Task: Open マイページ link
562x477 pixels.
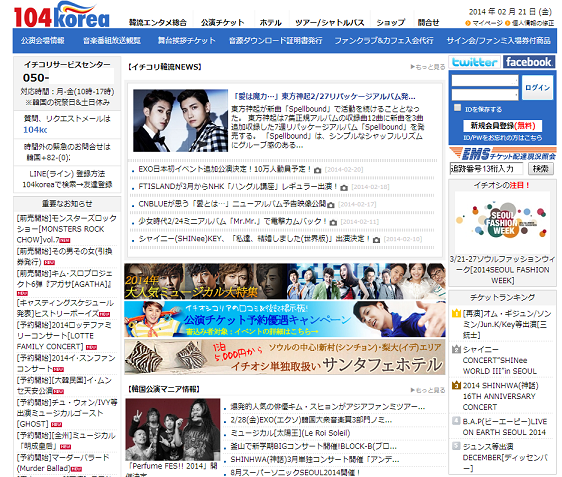Action: click(487, 23)
